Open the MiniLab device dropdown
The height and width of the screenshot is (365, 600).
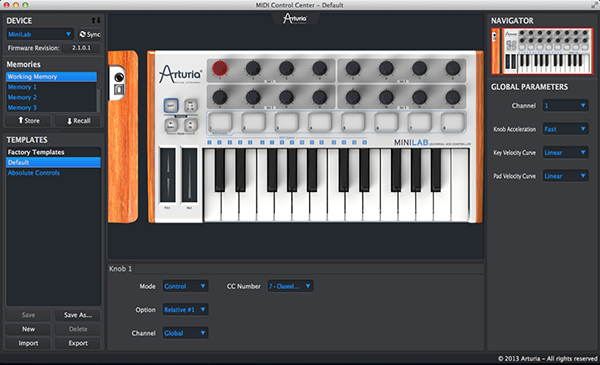click(40, 34)
